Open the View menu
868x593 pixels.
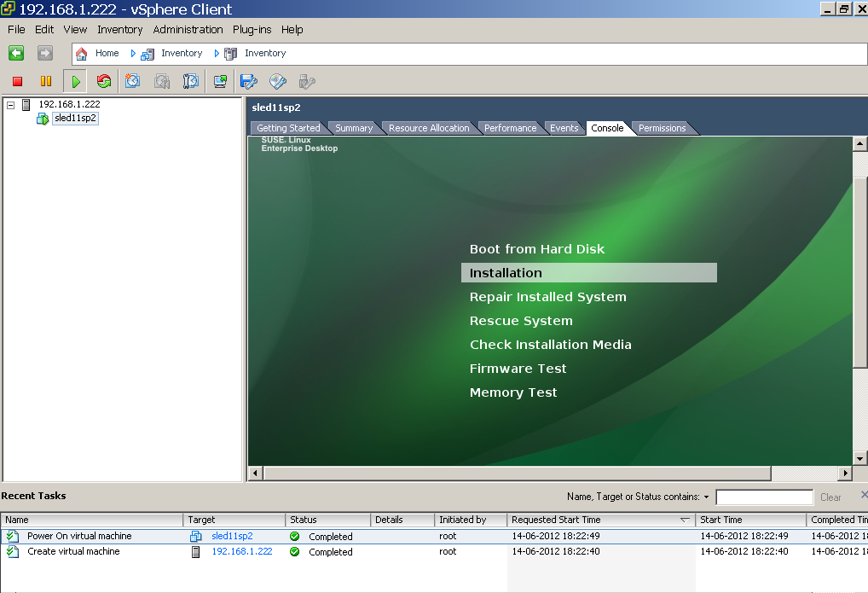click(75, 29)
